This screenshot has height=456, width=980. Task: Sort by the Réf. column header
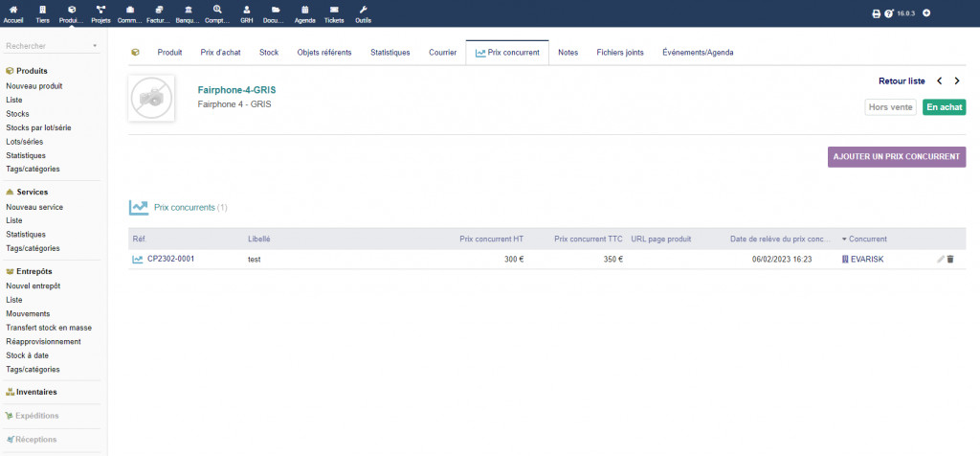click(x=140, y=239)
